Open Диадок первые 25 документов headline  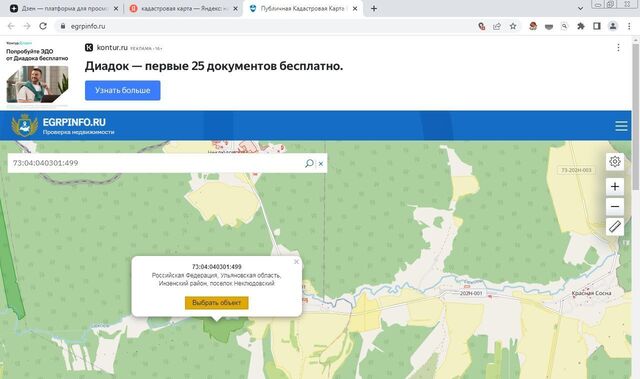pyautogui.click(x=214, y=66)
